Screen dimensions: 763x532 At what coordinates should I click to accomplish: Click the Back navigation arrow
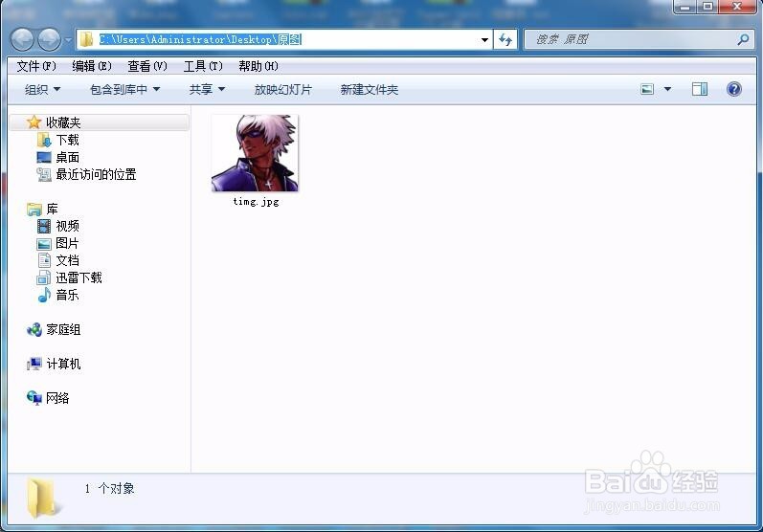point(22,40)
